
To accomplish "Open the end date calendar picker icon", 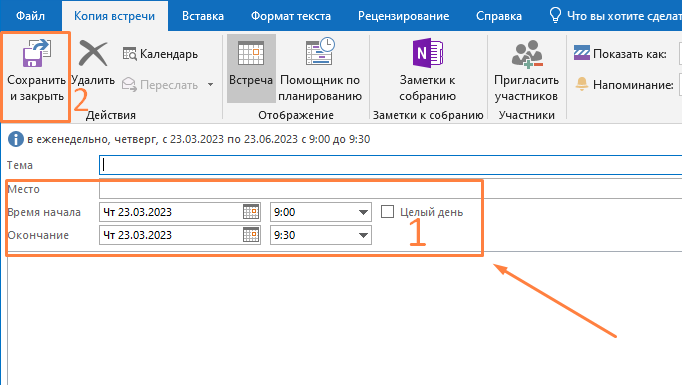I will [251, 235].
